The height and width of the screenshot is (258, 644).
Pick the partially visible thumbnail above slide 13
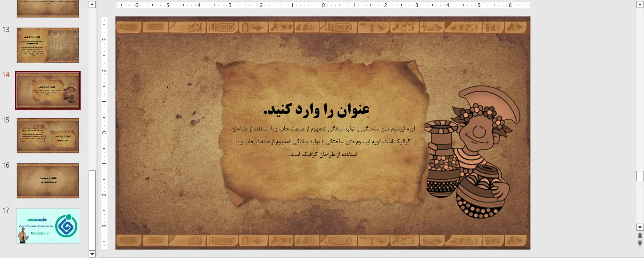tap(48, 8)
